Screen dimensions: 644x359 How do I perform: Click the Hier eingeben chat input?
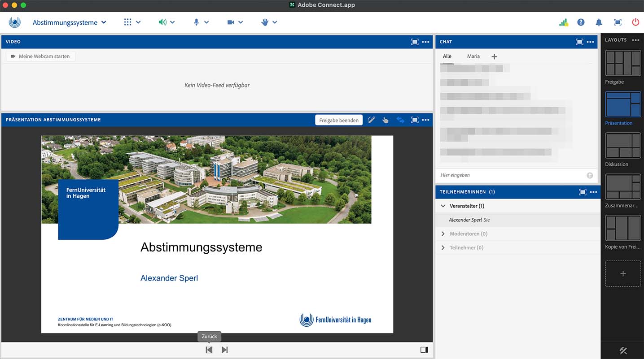pos(511,175)
